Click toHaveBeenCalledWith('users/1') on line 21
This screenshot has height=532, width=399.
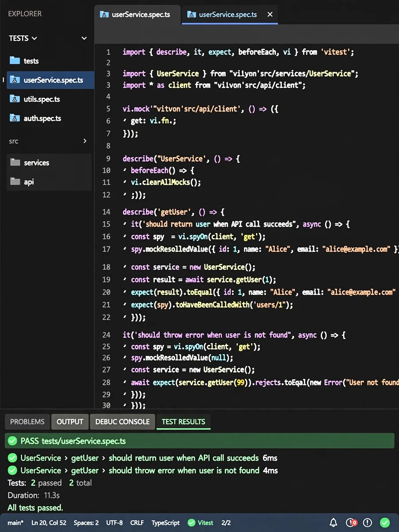coord(235,305)
